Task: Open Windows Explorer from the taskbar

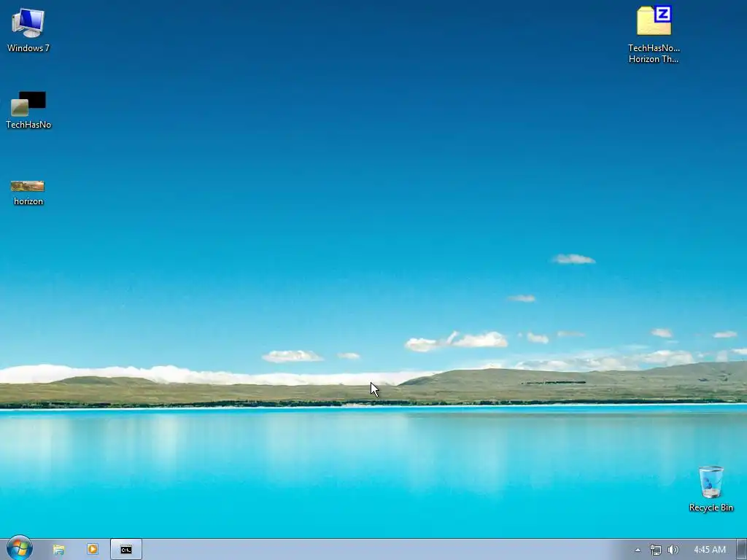Action: coord(58,550)
